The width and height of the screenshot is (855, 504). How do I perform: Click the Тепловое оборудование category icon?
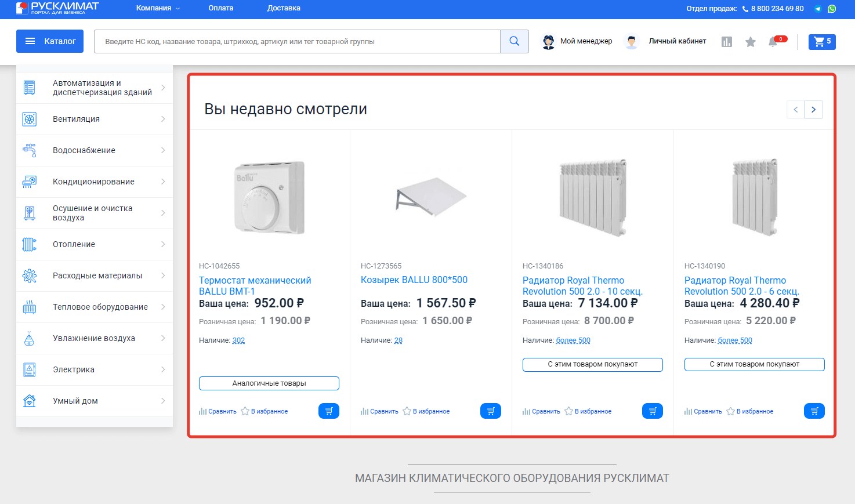tap(30, 307)
